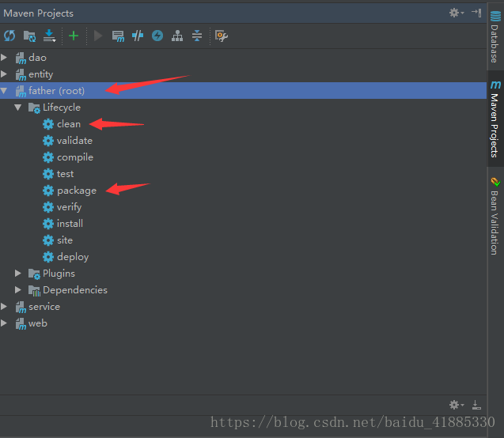Expand the service module
The height and width of the screenshot is (438, 504).
[4, 306]
